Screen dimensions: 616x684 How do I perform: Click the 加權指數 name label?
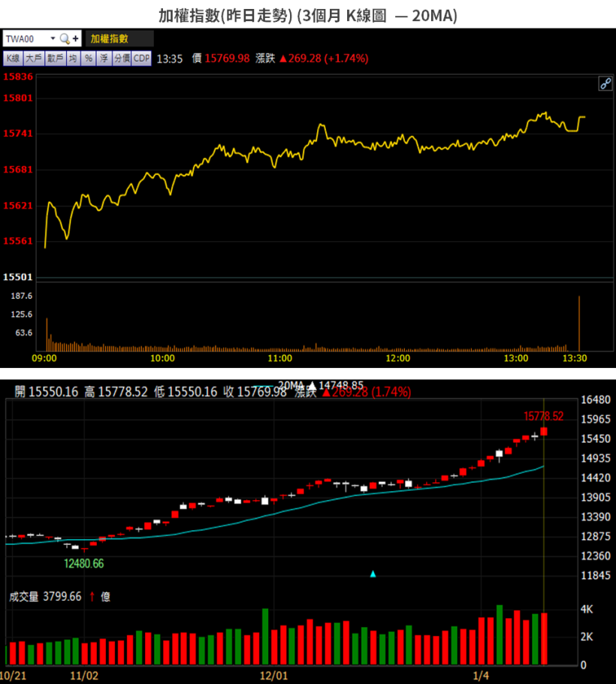tap(109, 39)
